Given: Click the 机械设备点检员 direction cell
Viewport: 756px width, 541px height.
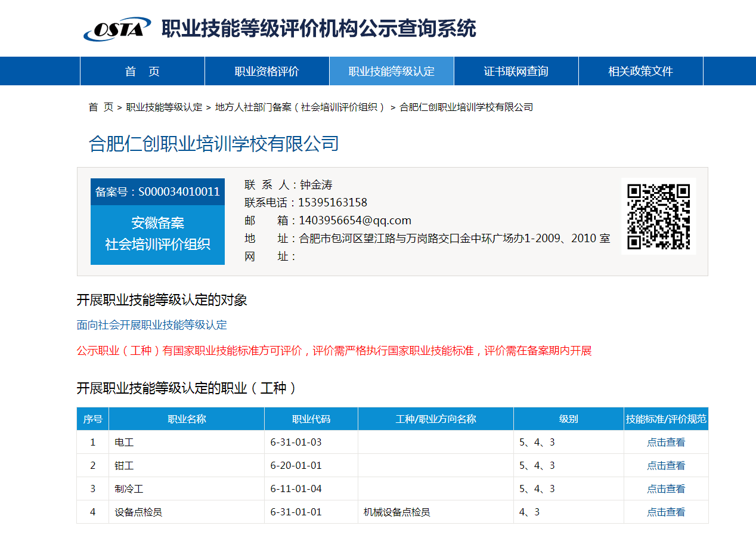Looking at the screenshot, I should [436, 512].
